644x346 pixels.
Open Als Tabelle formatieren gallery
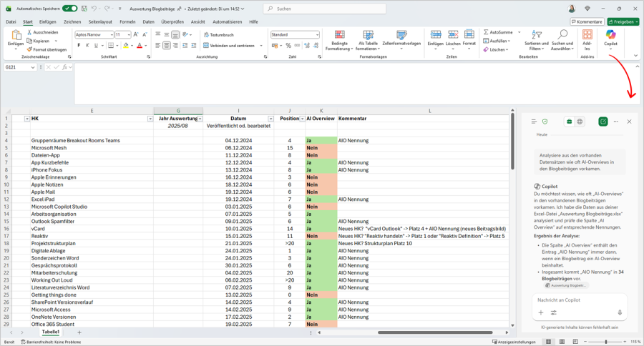coord(368,41)
